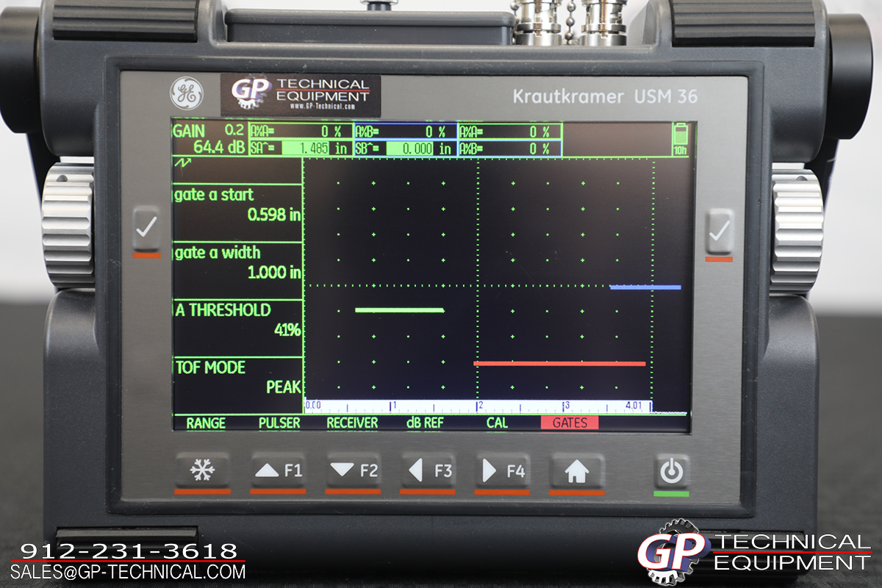The image size is (882, 588).
Task: Tap the snowflake freeze key
Action: click(x=202, y=470)
